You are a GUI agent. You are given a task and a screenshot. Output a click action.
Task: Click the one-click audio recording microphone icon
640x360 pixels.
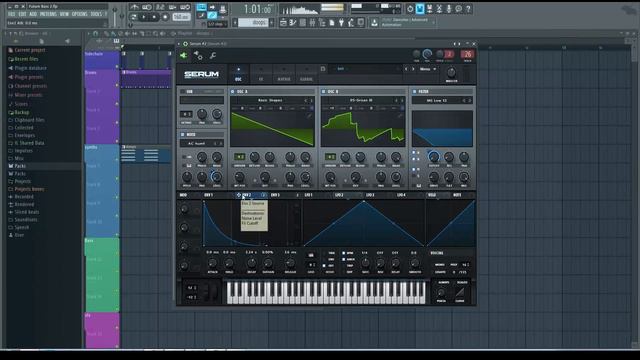pyautogui.click(x=449, y=9)
